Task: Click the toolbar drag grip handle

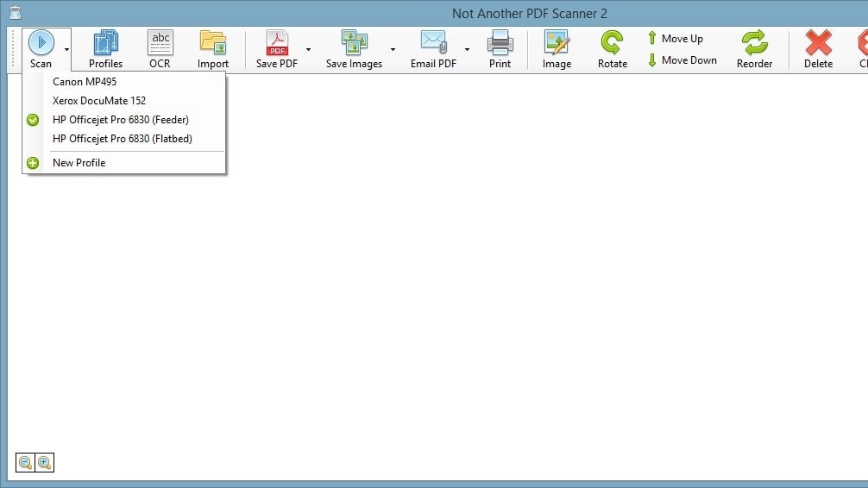Action: click(x=13, y=49)
